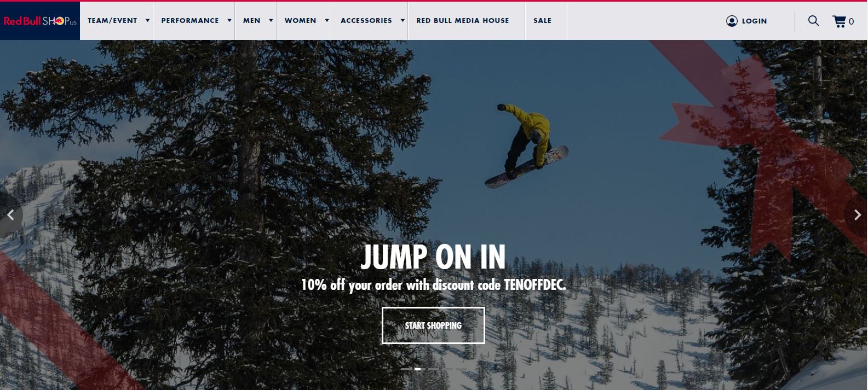The width and height of the screenshot is (868, 390).
Task: Expand the Women dropdown arrow
Action: coord(327,21)
